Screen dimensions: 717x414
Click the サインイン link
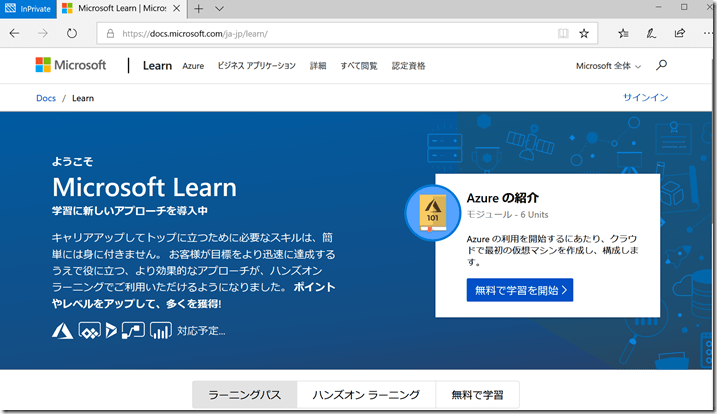point(645,98)
